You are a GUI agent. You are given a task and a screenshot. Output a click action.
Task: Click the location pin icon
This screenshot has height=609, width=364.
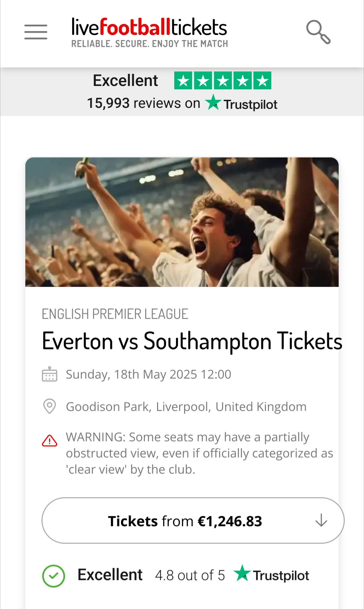[50, 406]
